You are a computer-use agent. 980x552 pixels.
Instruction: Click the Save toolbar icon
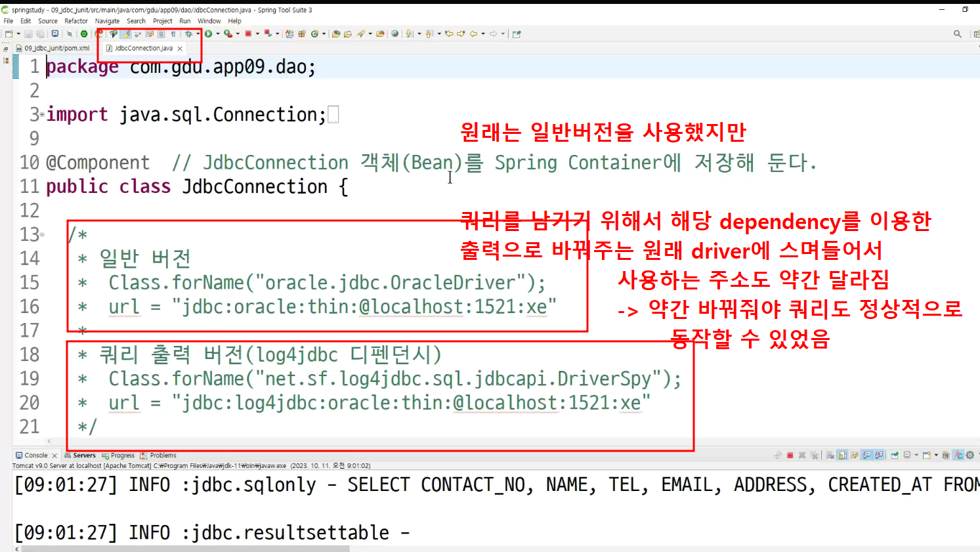point(28,34)
